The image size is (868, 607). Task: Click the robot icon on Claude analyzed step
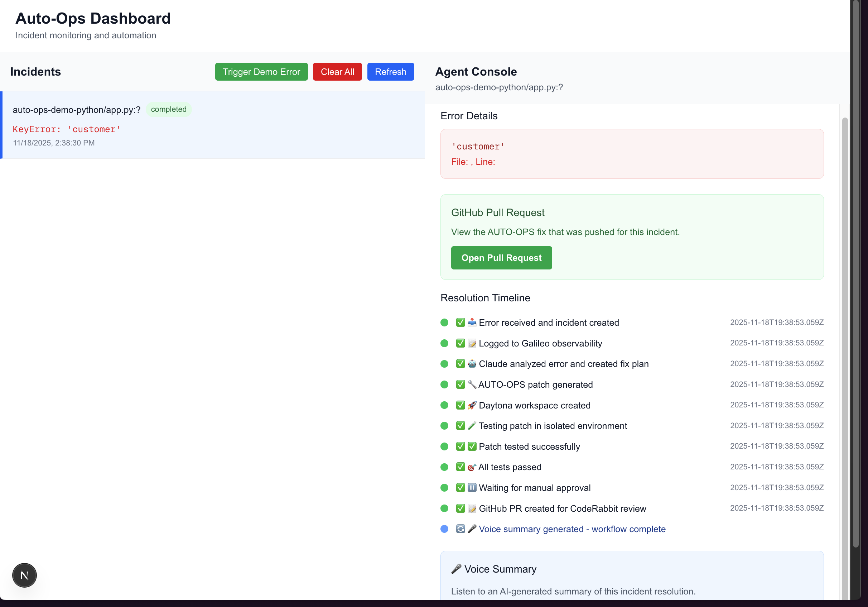472,364
